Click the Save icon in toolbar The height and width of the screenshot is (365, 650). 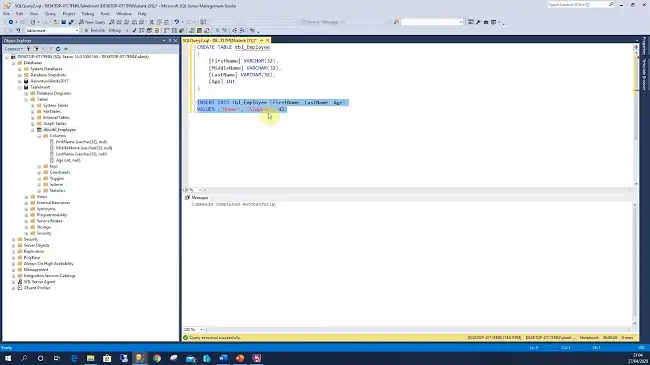63,22
